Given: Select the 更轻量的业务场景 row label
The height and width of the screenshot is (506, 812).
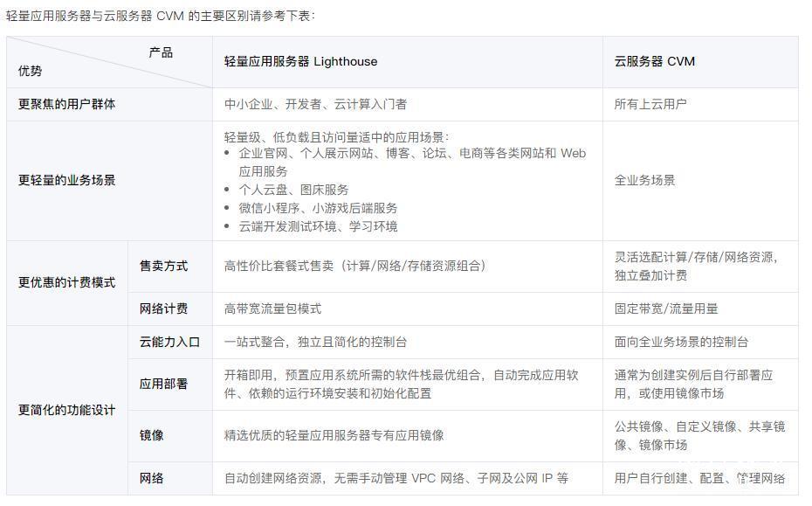Looking at the screenshot, I should [67, 180].
